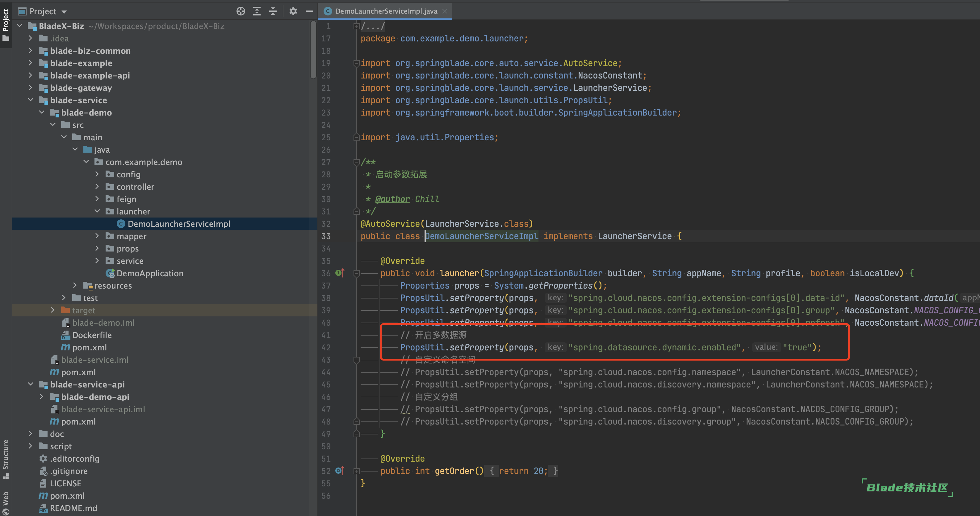The image size is (980, 516).
Task: Expand the blade-biz-common module
Action: pos(31,51)
